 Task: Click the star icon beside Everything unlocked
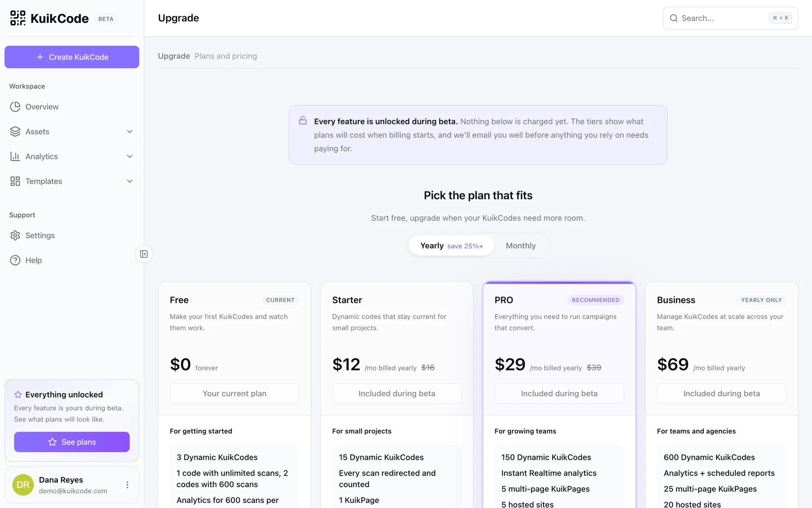click(x=18, y=395)
